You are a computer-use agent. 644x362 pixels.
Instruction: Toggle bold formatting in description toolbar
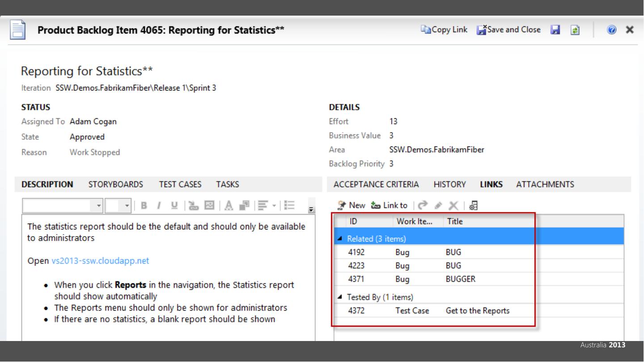144,205
